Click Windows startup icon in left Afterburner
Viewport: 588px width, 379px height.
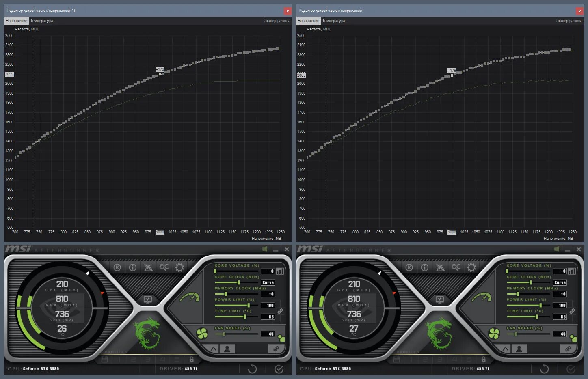point(264,249)
